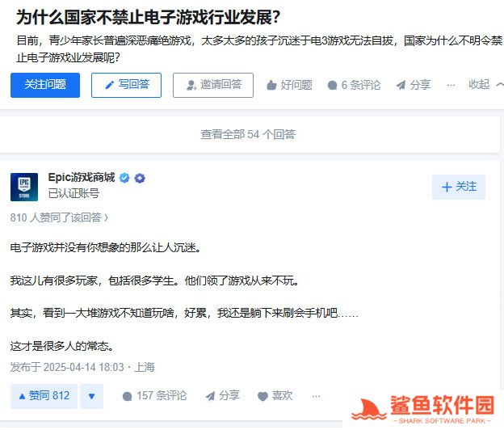This screenshot has height=430, width=504.
Task: Click the person icon in 邀请回答 button
Action: tap(191, 85)
